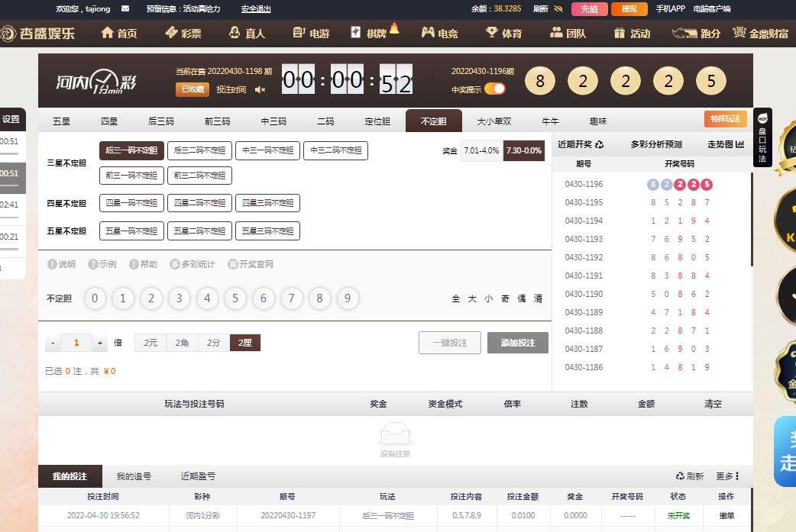Click the hide balance eye icon
796x532 pixels.
(x=558, y=9)
